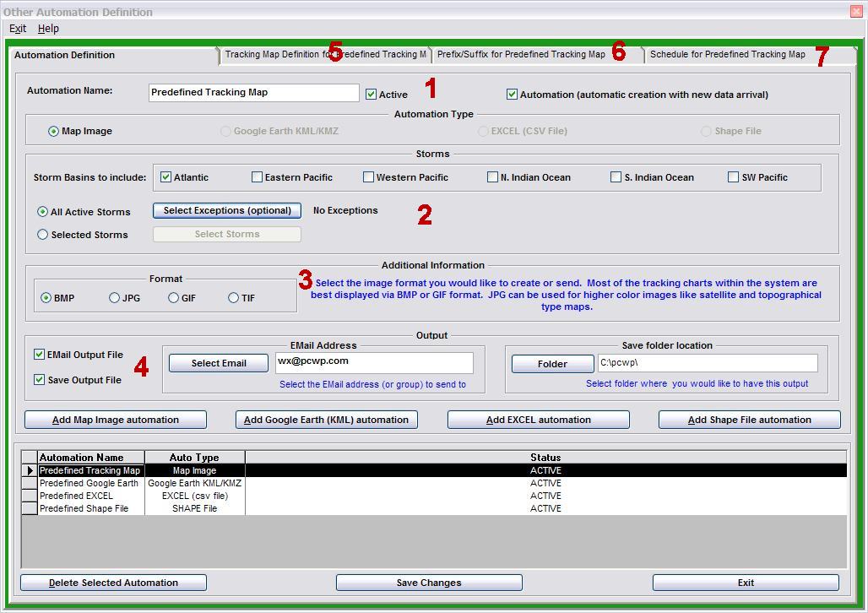Screen dimensions: 868x613
Task: Open the Help menu
Action: (x=48, y=29)
